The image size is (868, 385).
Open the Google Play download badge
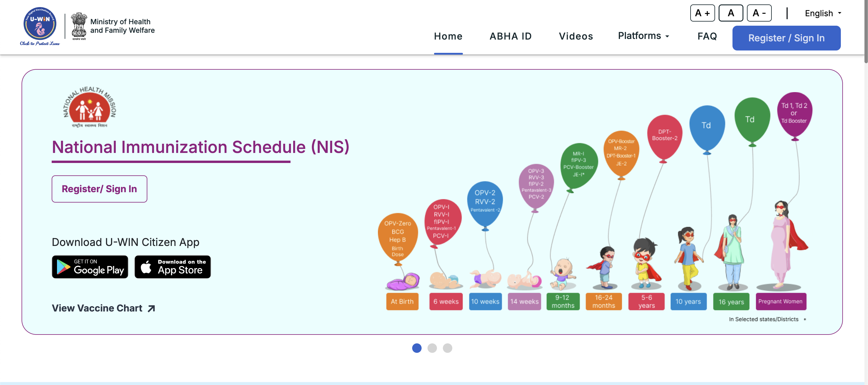[x=90, y=267]
